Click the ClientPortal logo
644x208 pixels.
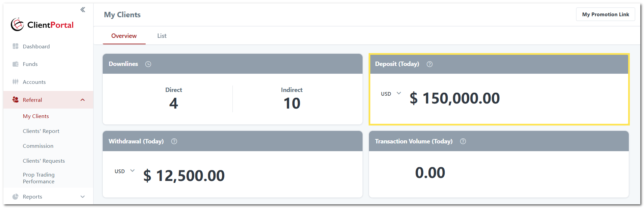[42, 25]
